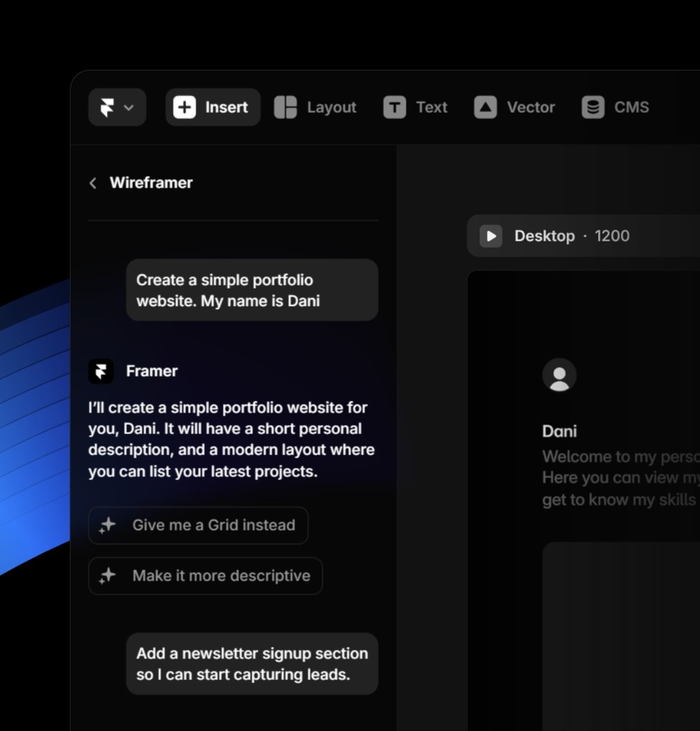Select the Text tool icon
Viewport: 700px width, 731px height.
(x=394, y=107)
